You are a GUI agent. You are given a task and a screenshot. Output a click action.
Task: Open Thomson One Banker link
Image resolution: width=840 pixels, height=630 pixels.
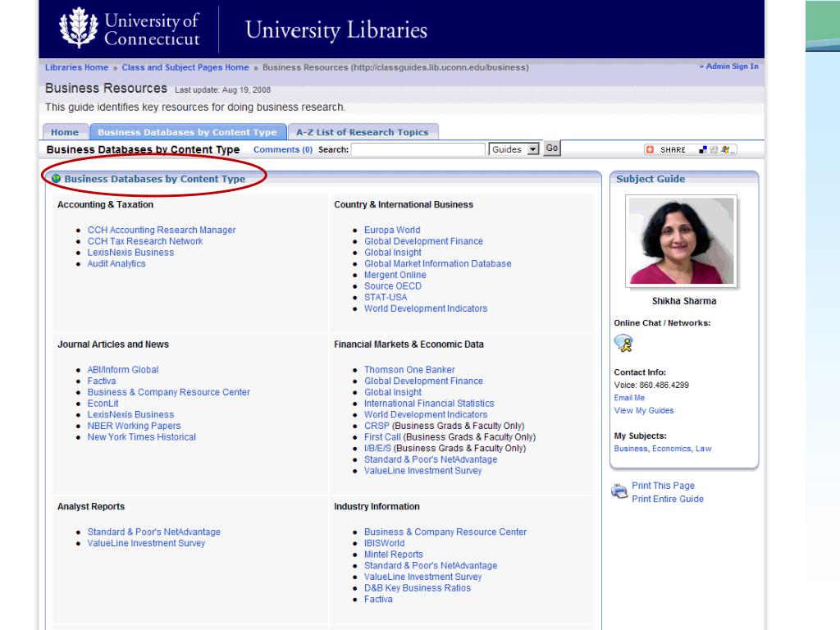pos(409,370)
